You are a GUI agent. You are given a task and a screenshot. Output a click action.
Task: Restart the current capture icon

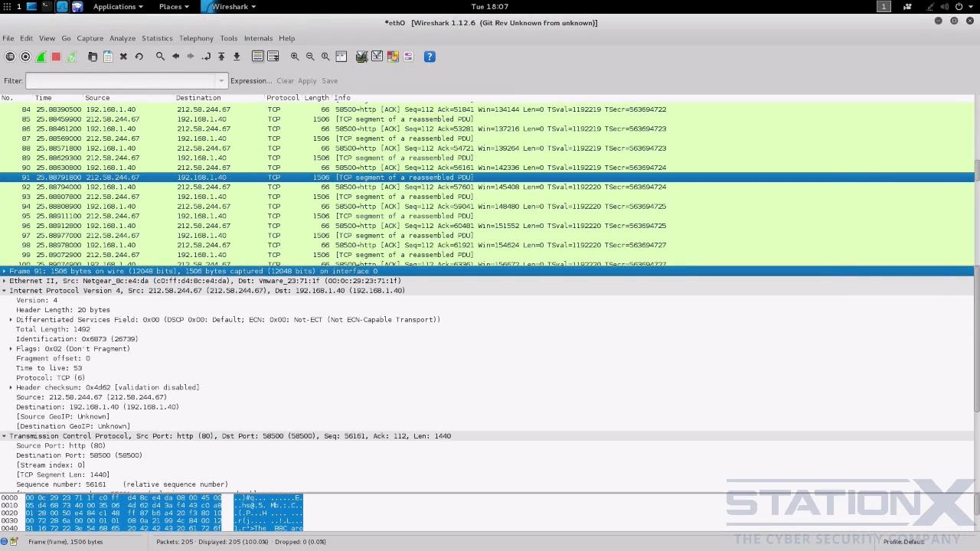tap(71, 57)
